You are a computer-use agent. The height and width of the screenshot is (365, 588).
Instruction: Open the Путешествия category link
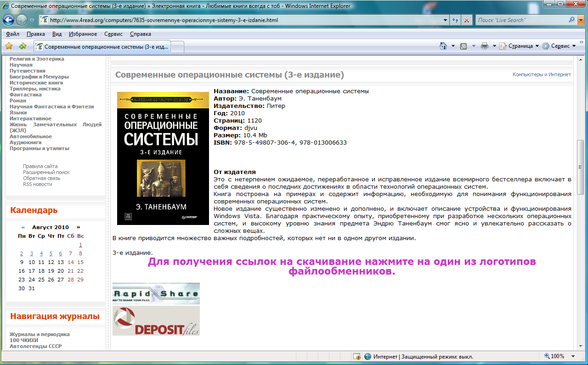(x=28, y=71)
